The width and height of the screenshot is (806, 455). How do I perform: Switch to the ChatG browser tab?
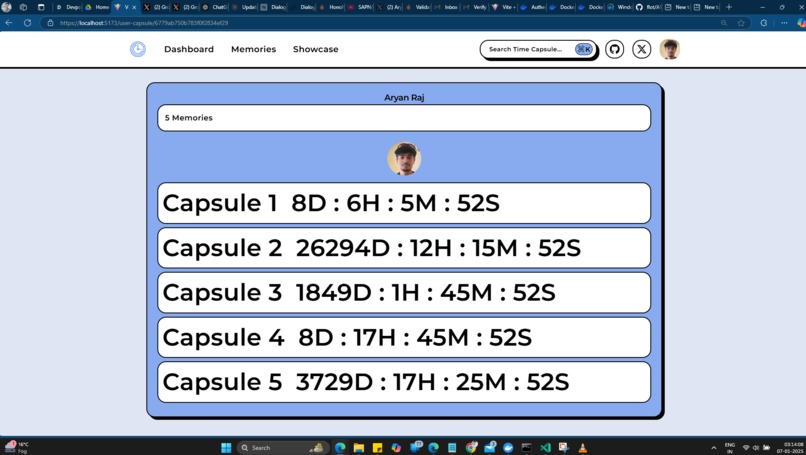click(215, 7)
